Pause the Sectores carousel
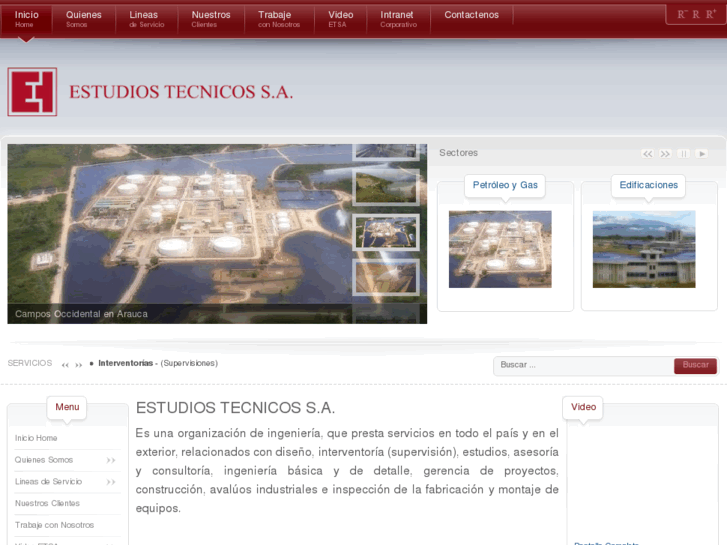 coord(683,154)
